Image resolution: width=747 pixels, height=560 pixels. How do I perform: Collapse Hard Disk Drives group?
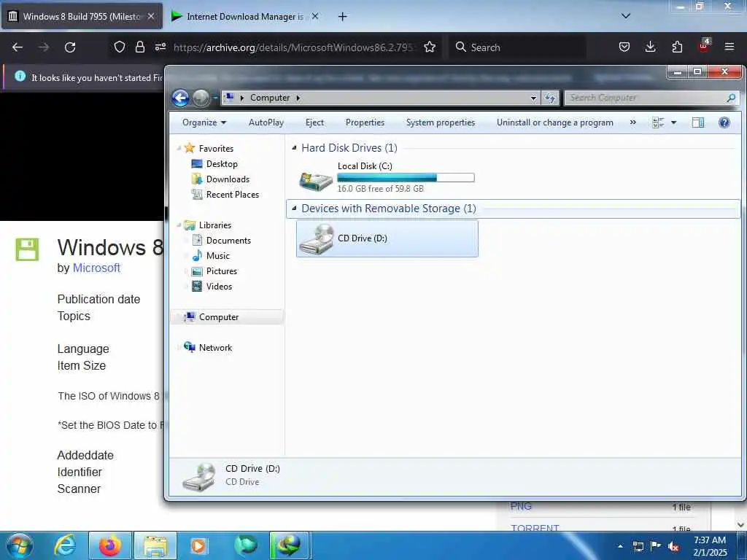coord(294,148)
